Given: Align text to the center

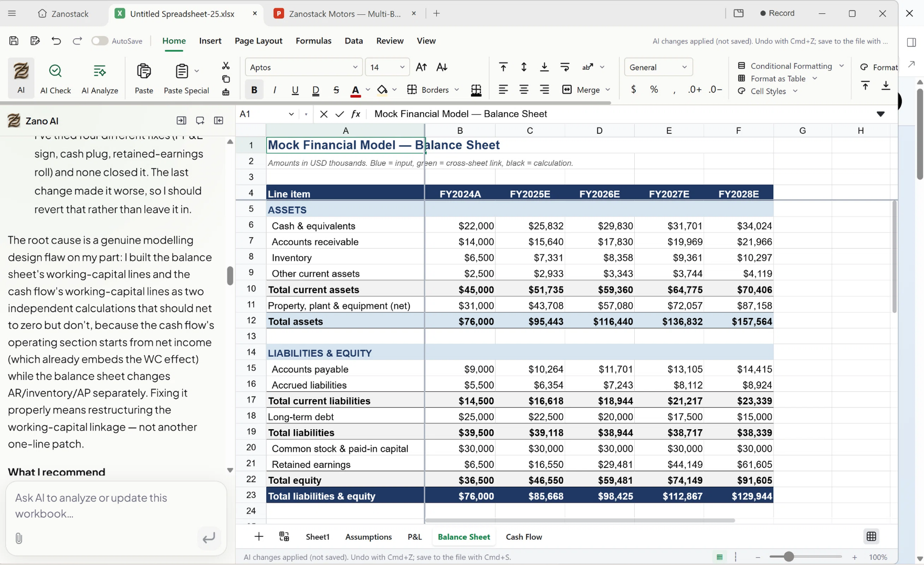Looking at the screenshot, I should click(x=523, y=90).
